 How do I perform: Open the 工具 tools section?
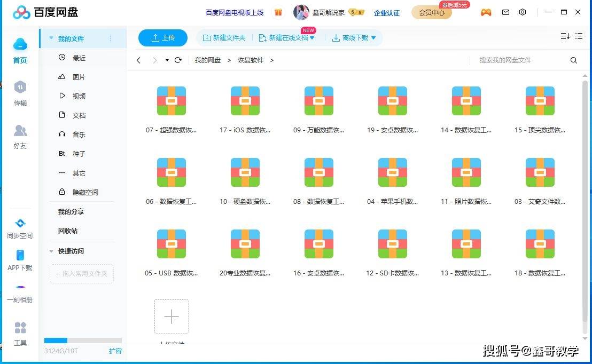(x=20, y=334)
